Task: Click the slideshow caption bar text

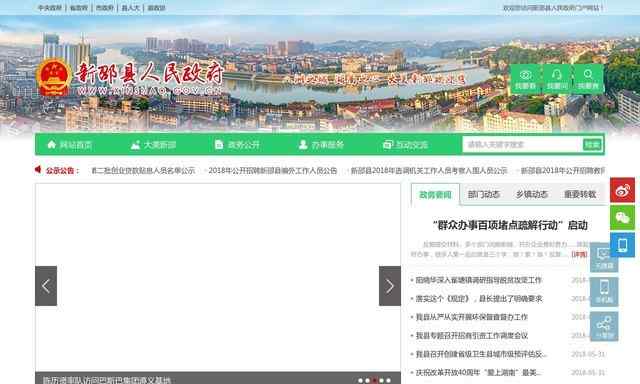Action: coord(107,380)
